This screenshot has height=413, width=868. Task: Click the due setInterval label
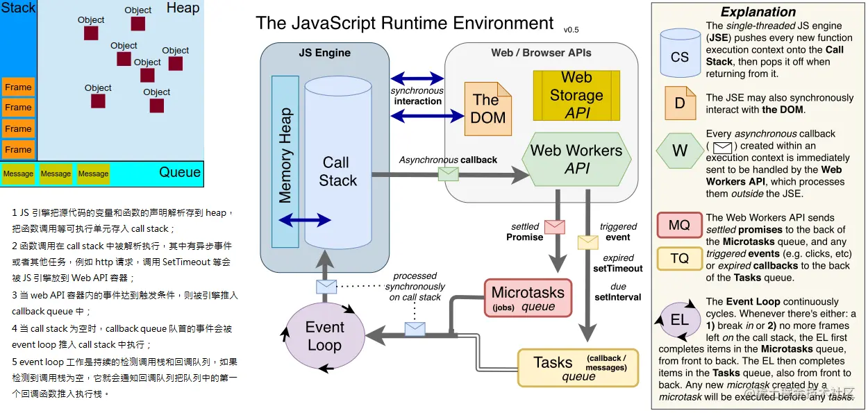(619, 292)
